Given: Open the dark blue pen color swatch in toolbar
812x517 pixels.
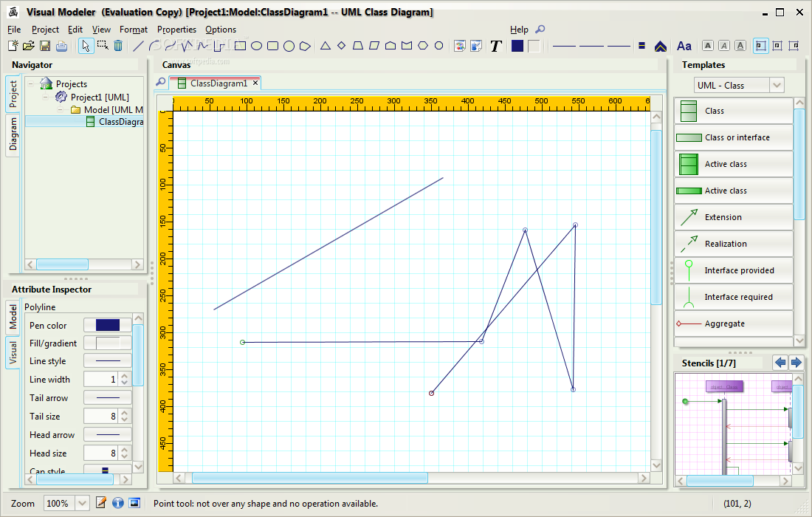Looking at the screenshot, I should coord(517,46).
